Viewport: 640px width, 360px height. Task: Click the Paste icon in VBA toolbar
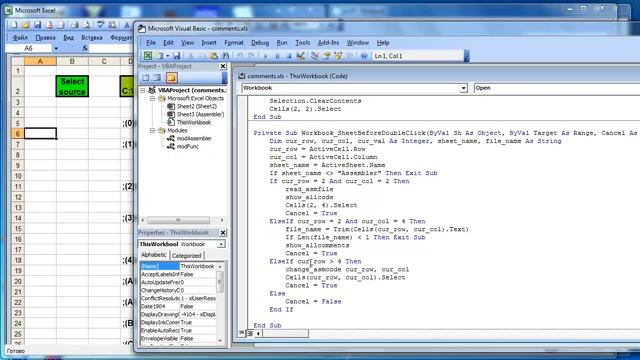(x=213, y=56)
